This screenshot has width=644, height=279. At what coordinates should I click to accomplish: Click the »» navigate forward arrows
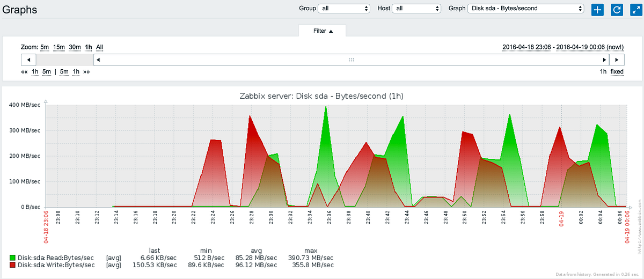click(x=86, y=71)
